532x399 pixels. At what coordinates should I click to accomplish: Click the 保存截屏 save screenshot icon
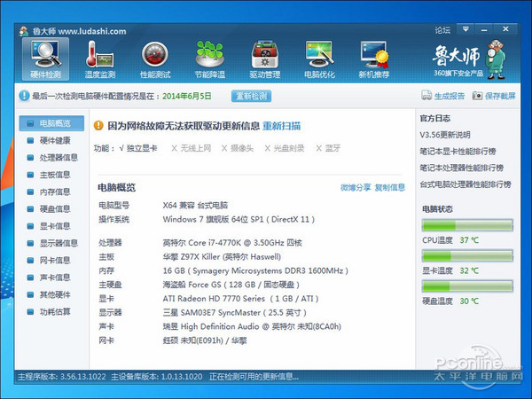[x=477, y=95]
